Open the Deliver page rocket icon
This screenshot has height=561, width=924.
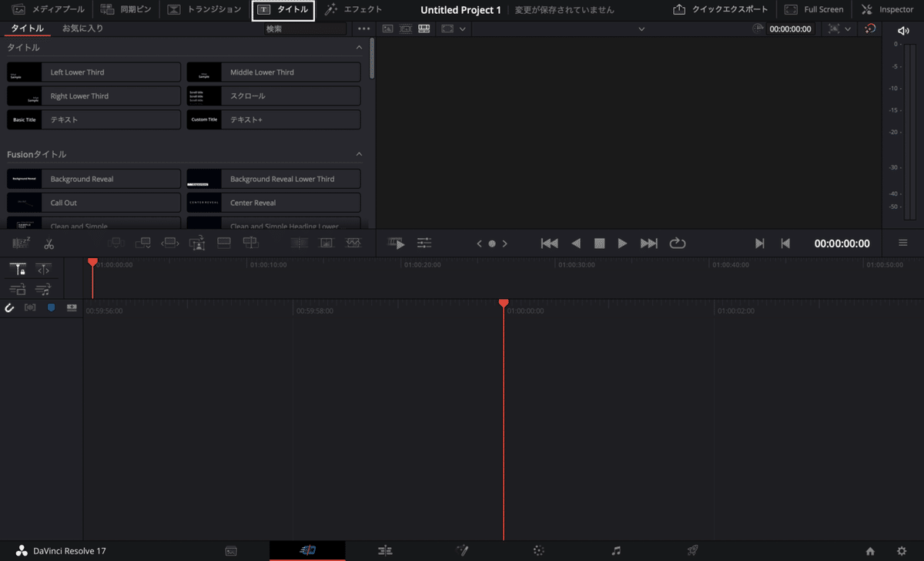[x=693, y=551]
